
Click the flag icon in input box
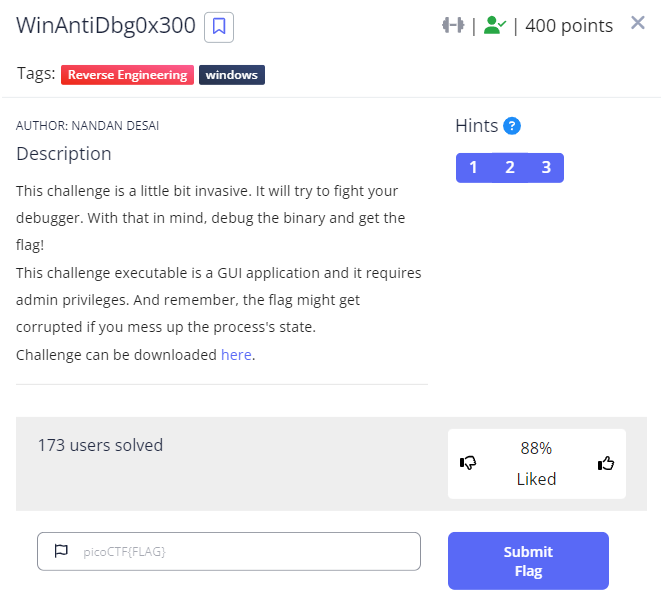[x=61, y=551]
